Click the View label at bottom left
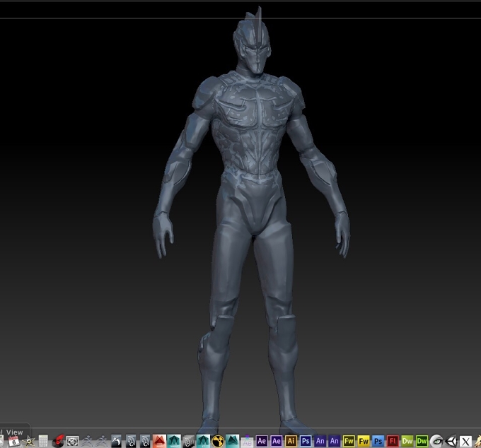 pos(14,432)
